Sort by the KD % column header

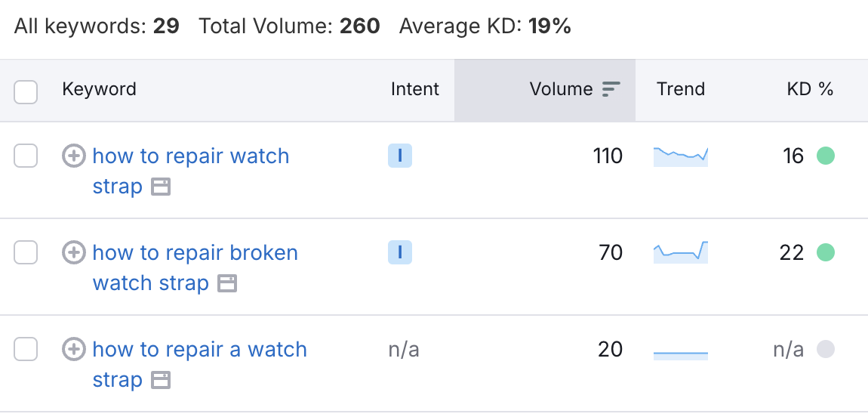point(810,89)
